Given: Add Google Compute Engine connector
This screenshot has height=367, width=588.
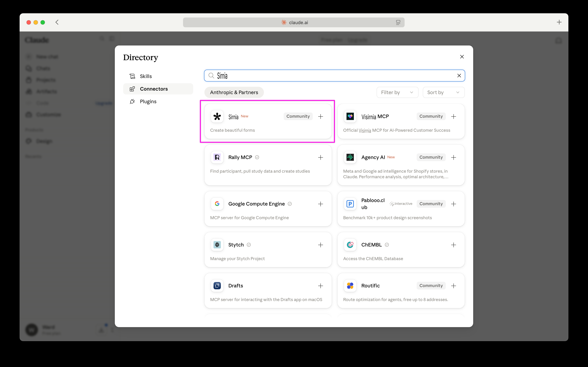Looking at the screenshot, I should tap(320, 204).
